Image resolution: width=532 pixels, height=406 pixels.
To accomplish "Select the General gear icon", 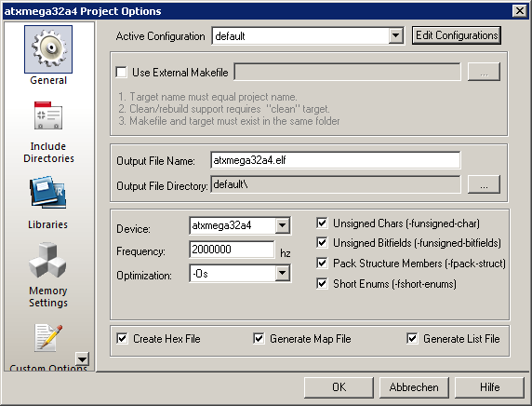I will (x=48, y=49).
